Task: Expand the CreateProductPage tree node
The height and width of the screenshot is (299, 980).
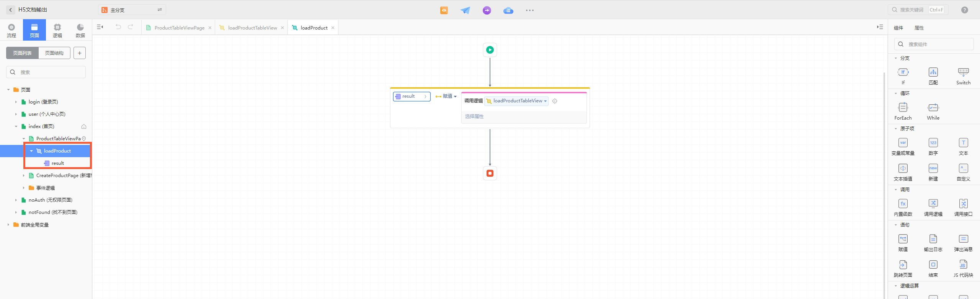Action: click(24, 176)
